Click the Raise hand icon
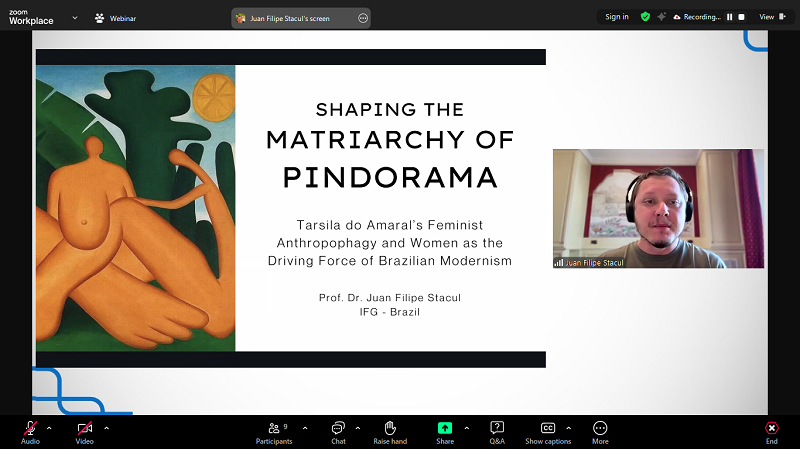Image resolution: width=800 pixels, height=449 pixels. click(x=390, y=428)
